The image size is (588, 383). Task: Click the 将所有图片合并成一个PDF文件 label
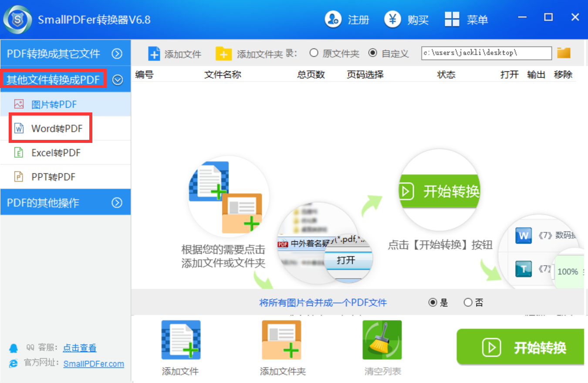pyautogui.click(x=323, y=302)
